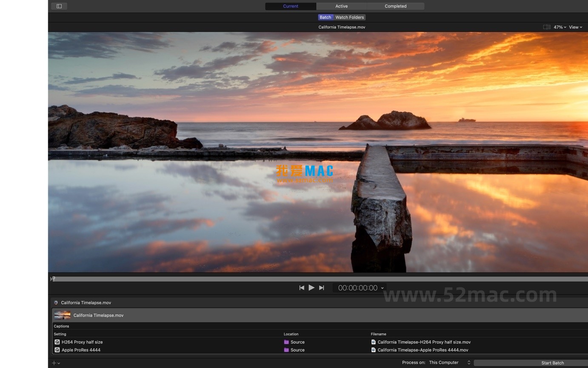
Task: Switch preview source to Watch Folders
Action: pyautogui.click(x=349, y=17)
